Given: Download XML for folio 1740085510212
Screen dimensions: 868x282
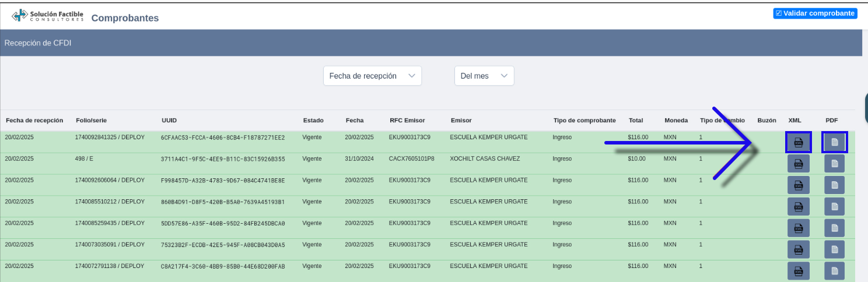Looking at the screenshot, I should 798,206.
